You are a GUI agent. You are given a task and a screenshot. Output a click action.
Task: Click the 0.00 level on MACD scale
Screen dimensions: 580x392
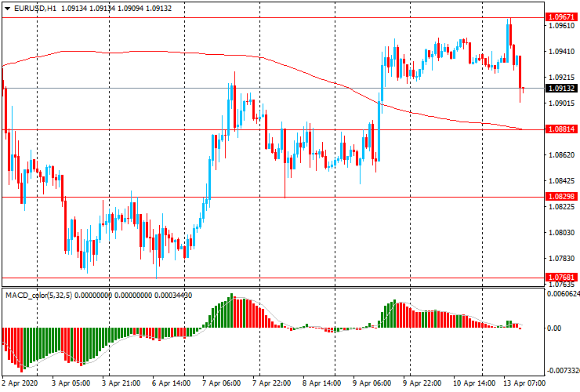pos(554,328)
